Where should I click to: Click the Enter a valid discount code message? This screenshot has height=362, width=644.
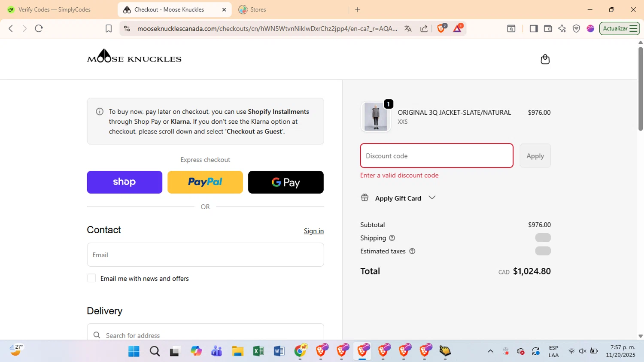click(399, 175)
